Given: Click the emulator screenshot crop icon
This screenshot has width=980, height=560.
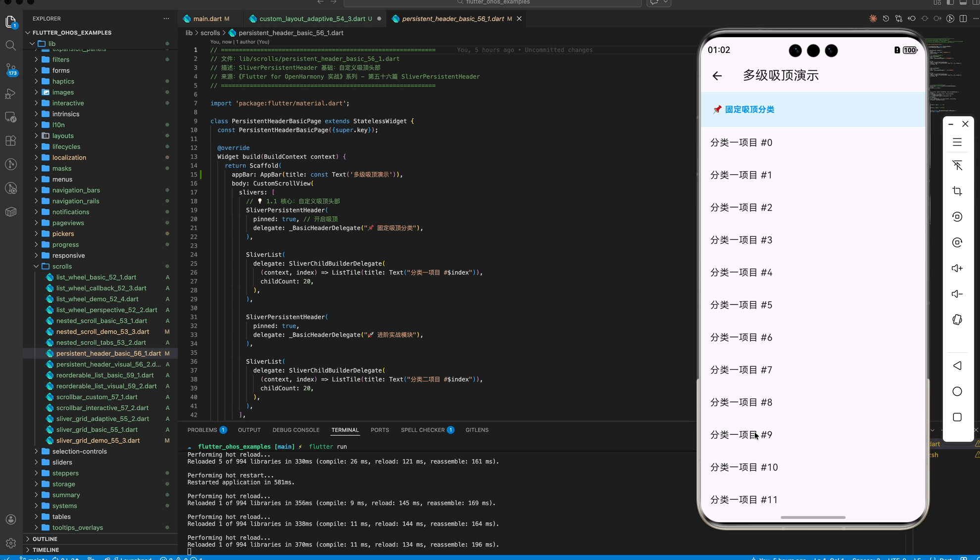Looking at the screenshot, I should point(957,191).
